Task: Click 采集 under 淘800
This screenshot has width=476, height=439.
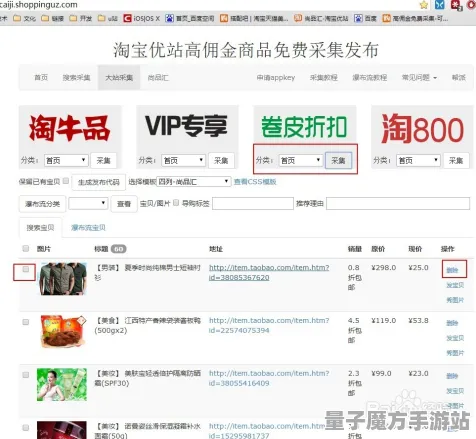Action: tap(456, 161)
